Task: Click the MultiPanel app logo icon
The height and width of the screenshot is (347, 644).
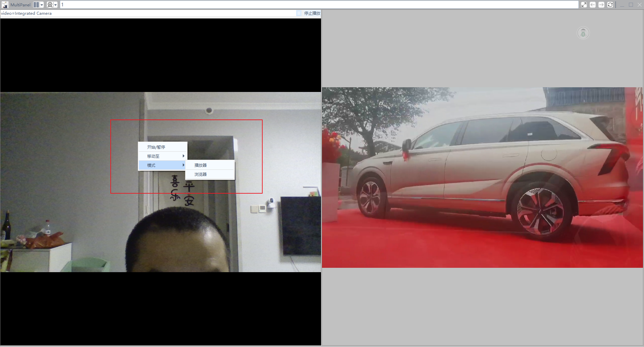Action: pyautogui.click(x=5, y=5)
